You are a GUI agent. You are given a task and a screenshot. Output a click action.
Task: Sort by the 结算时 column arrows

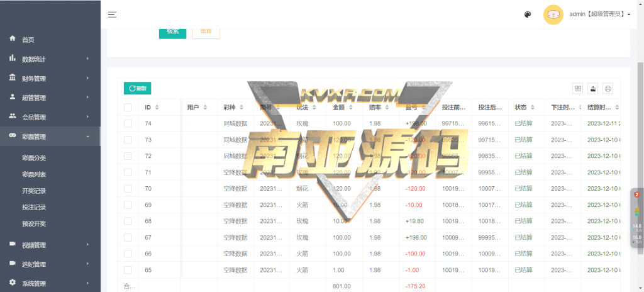click(617, 108)
